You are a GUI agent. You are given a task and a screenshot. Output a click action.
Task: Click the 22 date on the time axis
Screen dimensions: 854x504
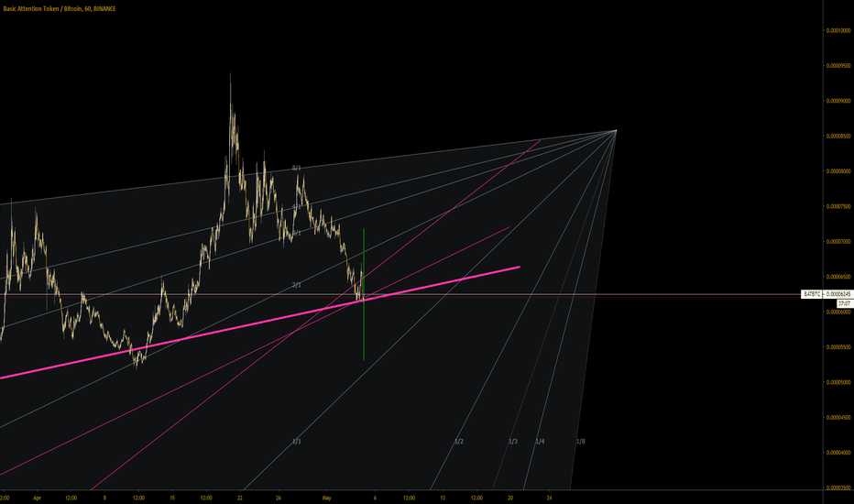240,498
